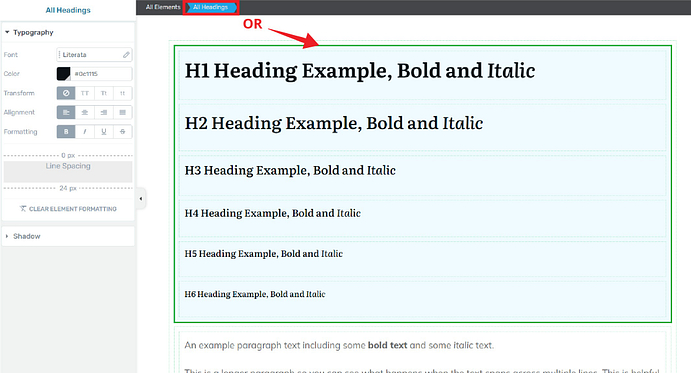Click the #0e1115 color hex field

[x=102, y=74]
